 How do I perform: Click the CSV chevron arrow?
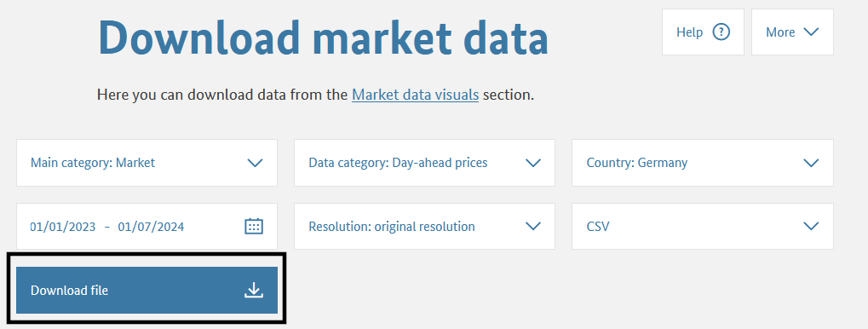pyautogui.click(x=811, y=226)
